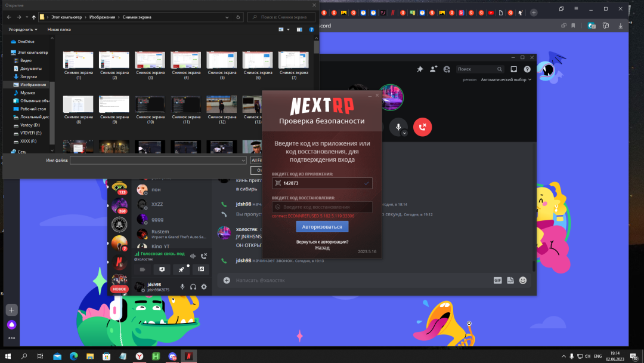
Task: Open DM with XXZZ
Action: coord(172,204)
